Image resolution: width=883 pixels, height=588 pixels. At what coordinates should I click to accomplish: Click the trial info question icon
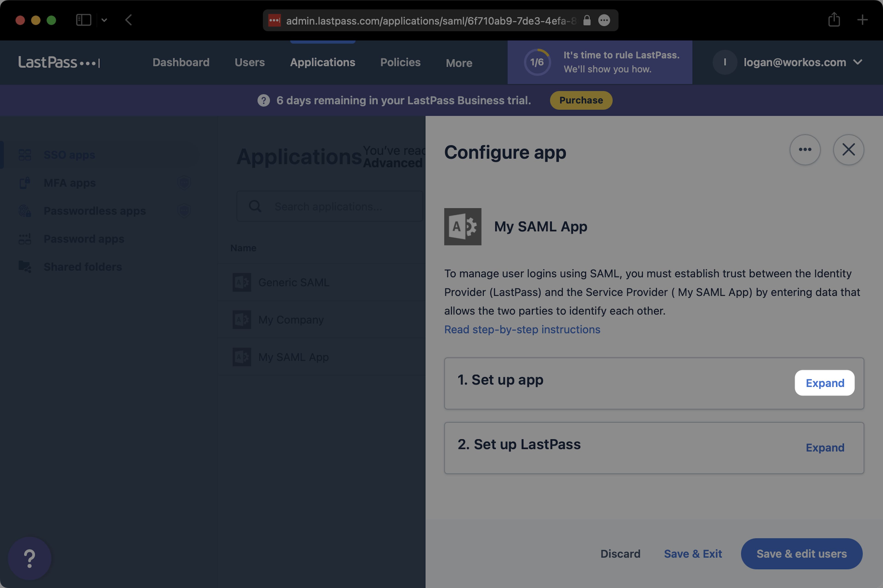click(263, 100)
